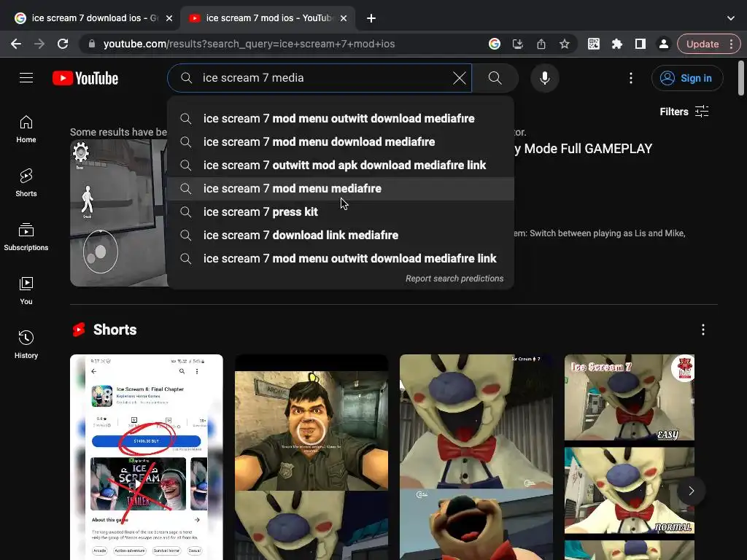Open the short with the policeman face

311,457
